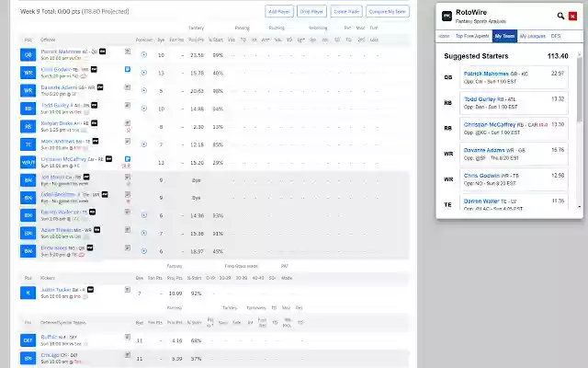Open player note icon for Adam Thielen
Screen dimensions: 588x368
pos(128,230)
